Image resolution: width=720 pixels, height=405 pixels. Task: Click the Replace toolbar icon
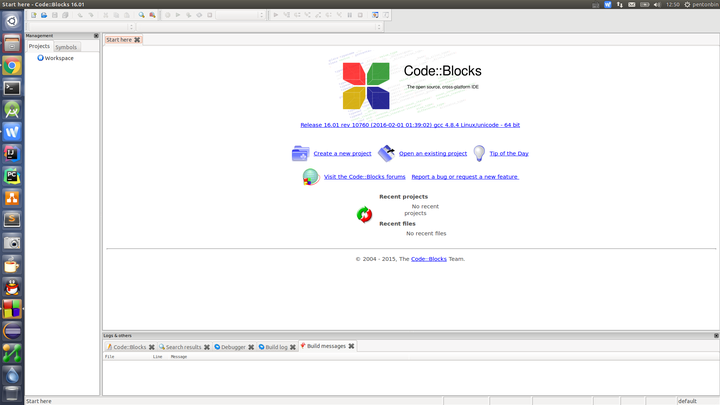pos(152,15)
